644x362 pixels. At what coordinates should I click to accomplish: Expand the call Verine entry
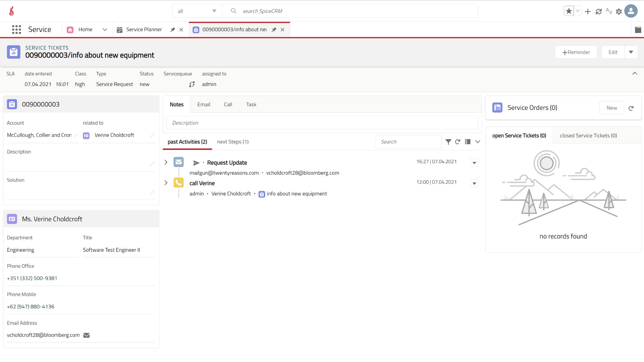click(166, 183)
